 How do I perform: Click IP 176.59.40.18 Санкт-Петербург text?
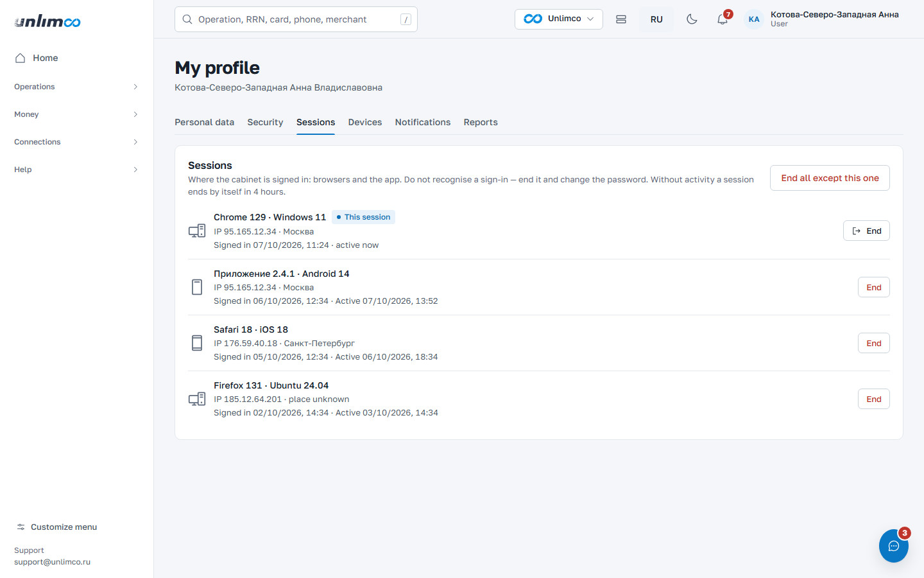(284, 343)
